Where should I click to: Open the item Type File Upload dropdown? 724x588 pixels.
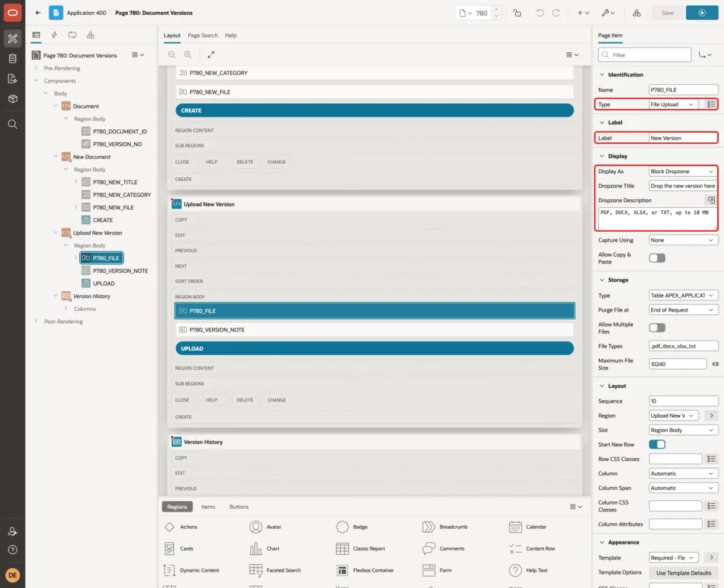coord(673,105)
